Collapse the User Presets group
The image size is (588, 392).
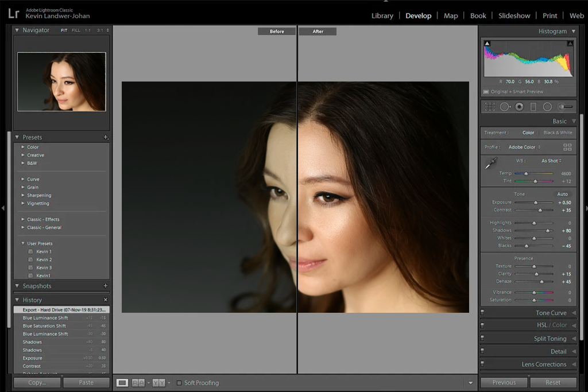(x=23, y=243)
